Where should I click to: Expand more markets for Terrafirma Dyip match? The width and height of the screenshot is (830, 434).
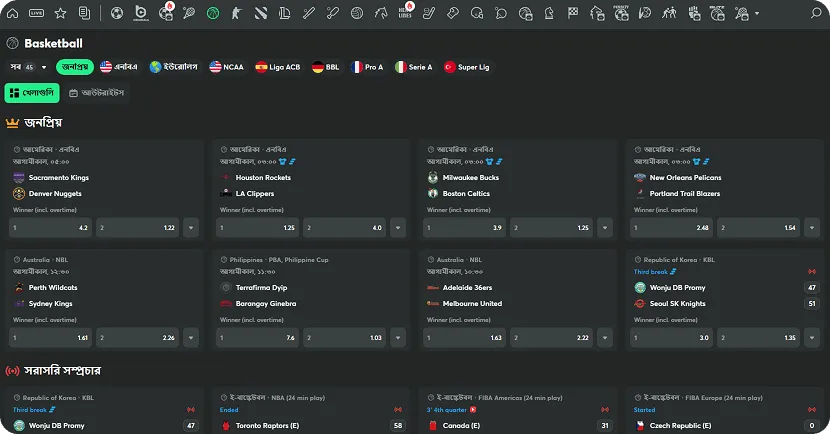[x=398, y=338]
